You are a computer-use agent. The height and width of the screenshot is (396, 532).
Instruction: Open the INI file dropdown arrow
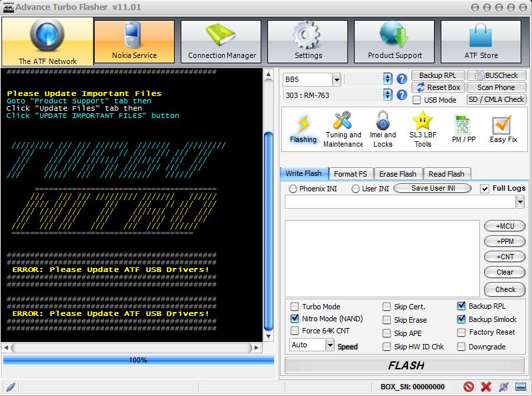[x=520, y=202]
